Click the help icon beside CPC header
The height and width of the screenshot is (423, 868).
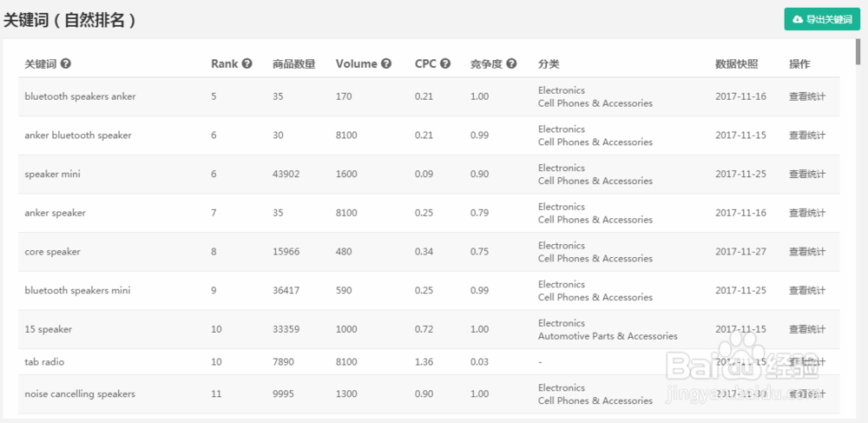pos(445,63)
